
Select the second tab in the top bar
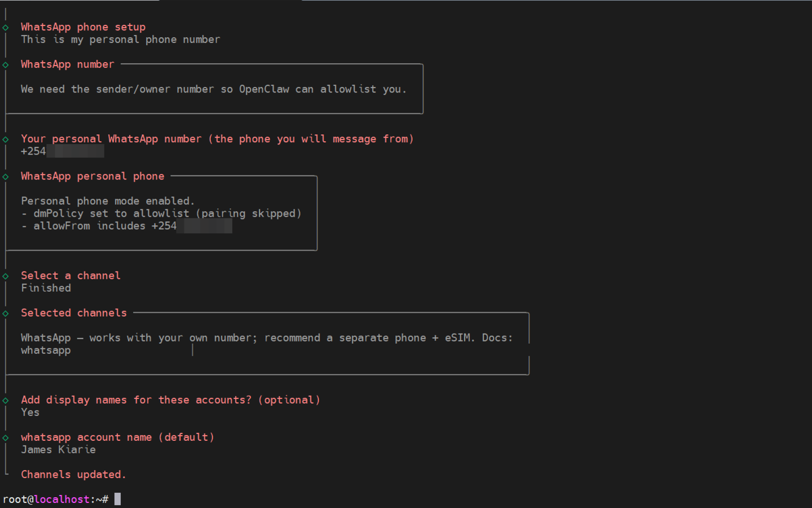[231, 2]
